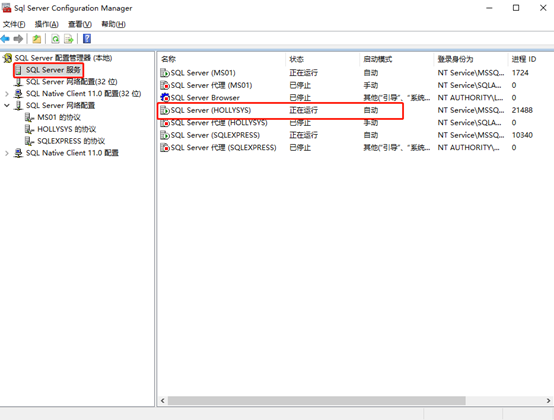Select the SQL Server 代理 (MS01) row name

211,85
